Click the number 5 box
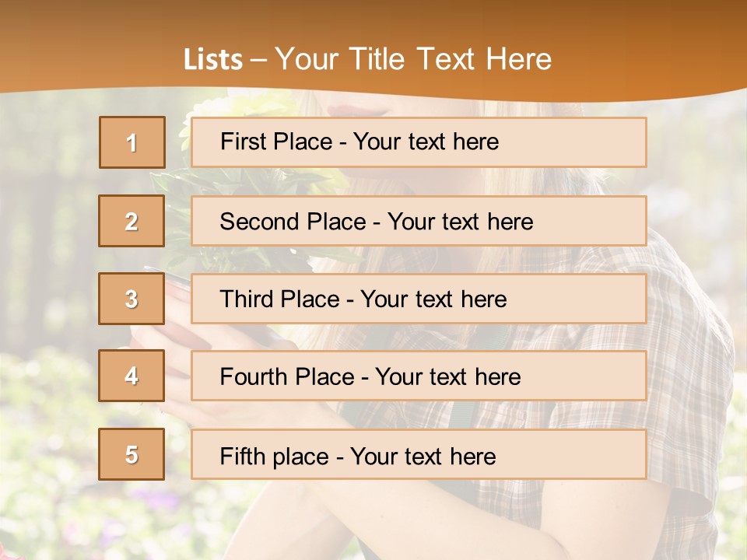747x560 pixels. tap(132, 454)
